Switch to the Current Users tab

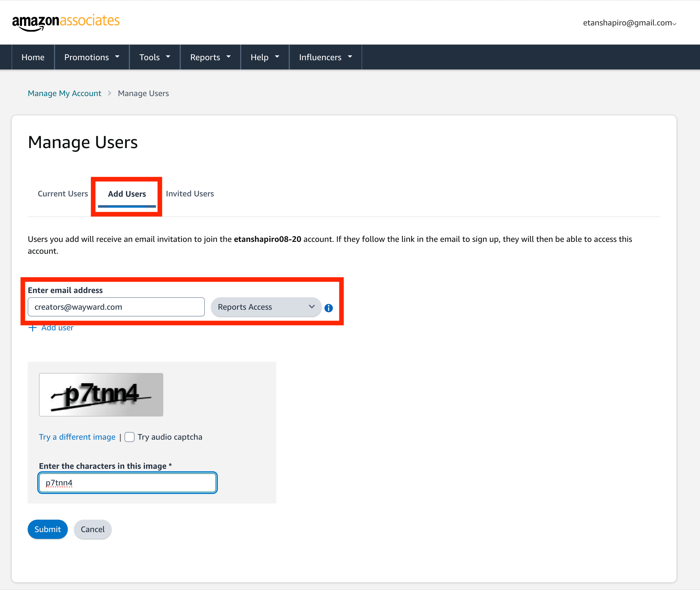pos(63,194)
